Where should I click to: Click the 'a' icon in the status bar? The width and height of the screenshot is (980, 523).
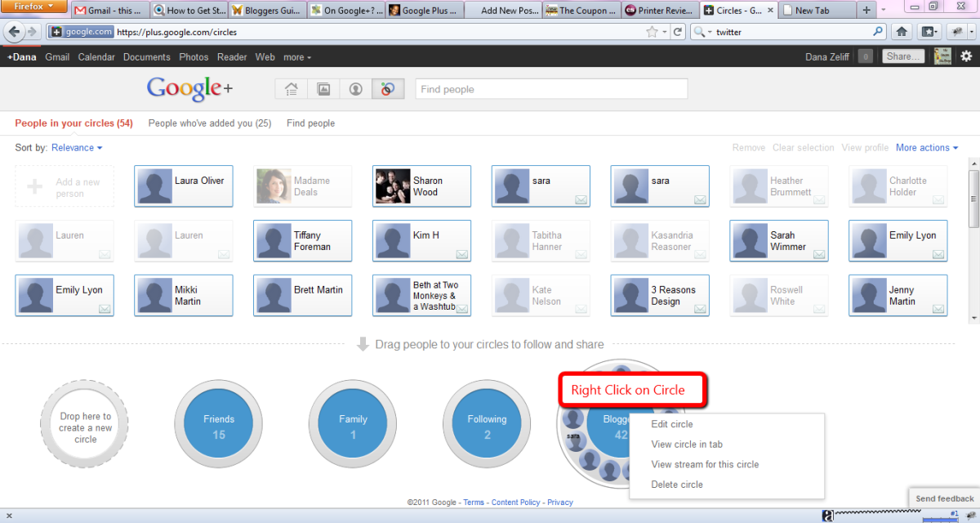[828, 516]
